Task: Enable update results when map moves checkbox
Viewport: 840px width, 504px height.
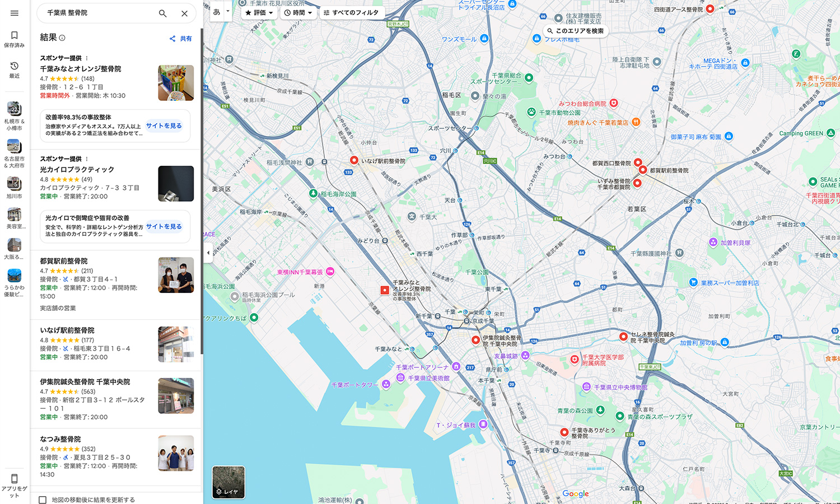Action: 43,500
